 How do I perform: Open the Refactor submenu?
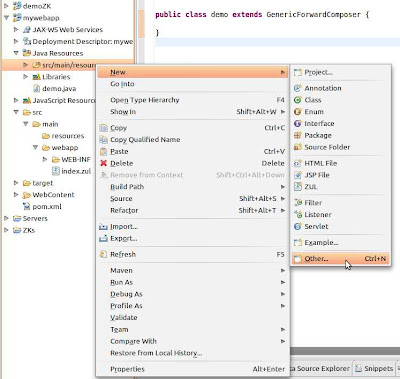click(x=193, y=210)
